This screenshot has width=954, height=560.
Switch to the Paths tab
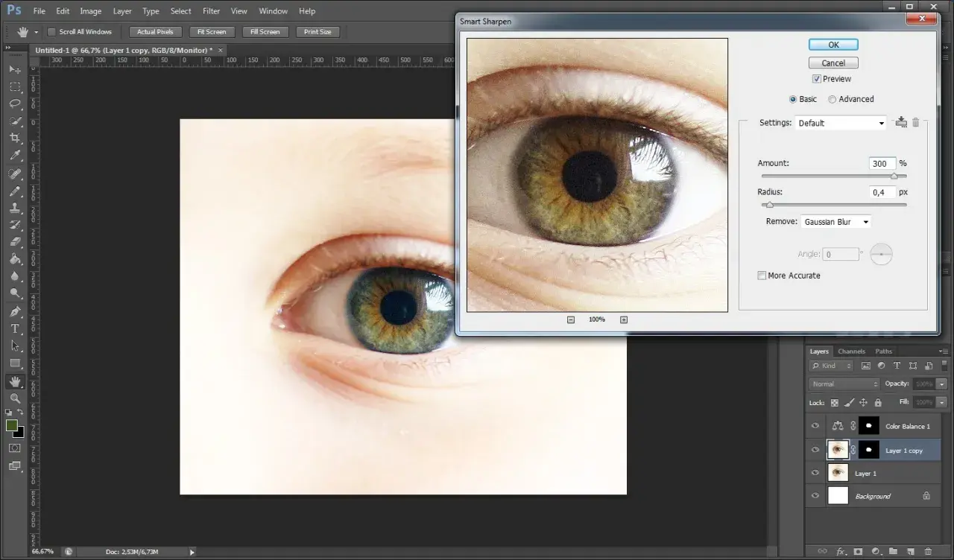(x=884, y=351)
